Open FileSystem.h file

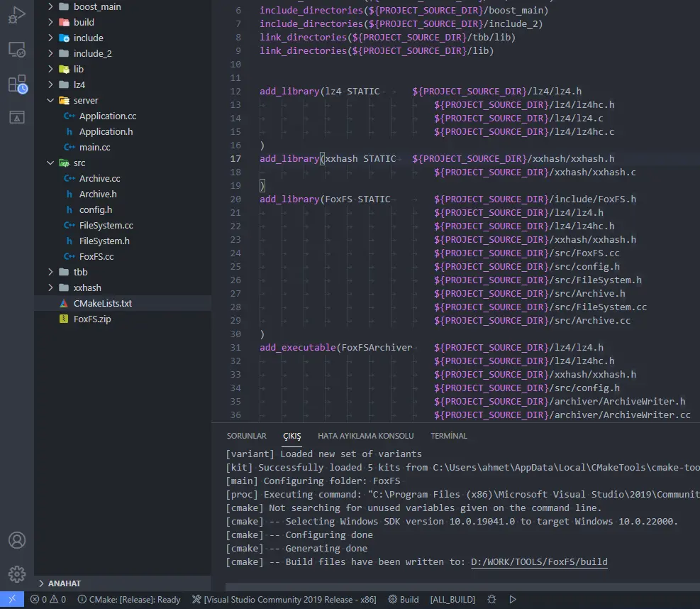tap(104, 241)
